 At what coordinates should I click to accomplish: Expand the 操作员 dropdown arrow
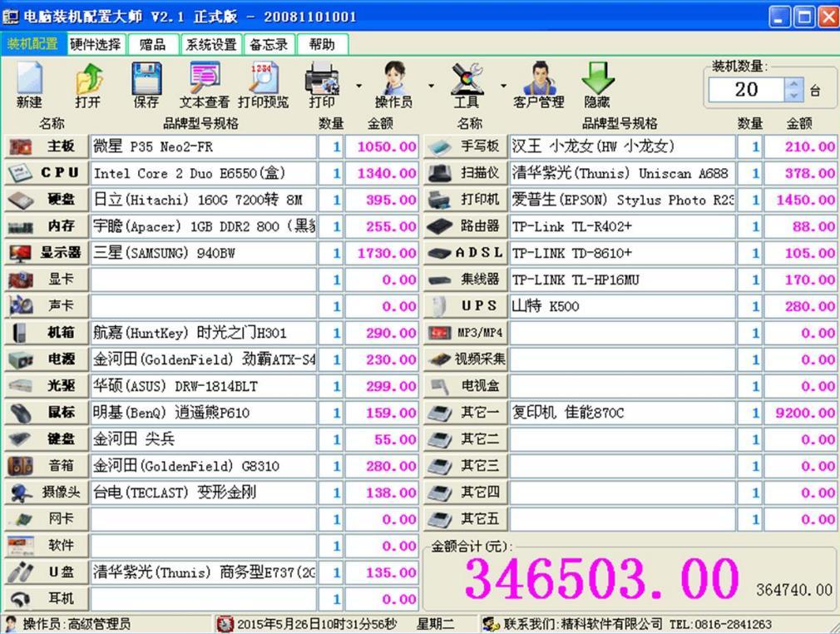pos(432,85)
